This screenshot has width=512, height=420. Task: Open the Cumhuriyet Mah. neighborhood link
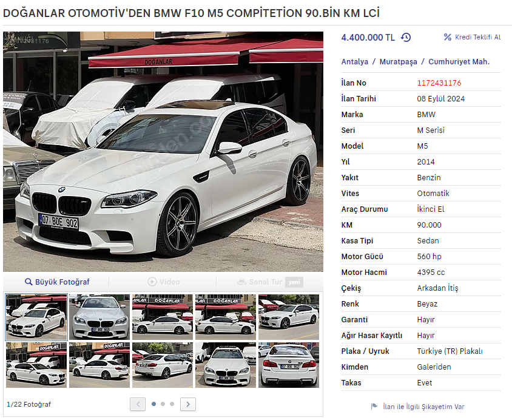[459, 62]
